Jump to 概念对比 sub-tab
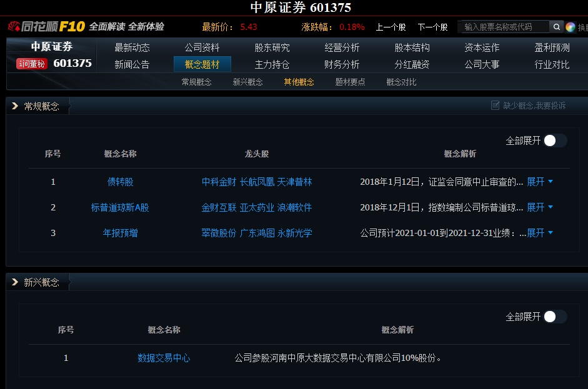The width and height of the screenshot is (588, 389). [401, 82]
